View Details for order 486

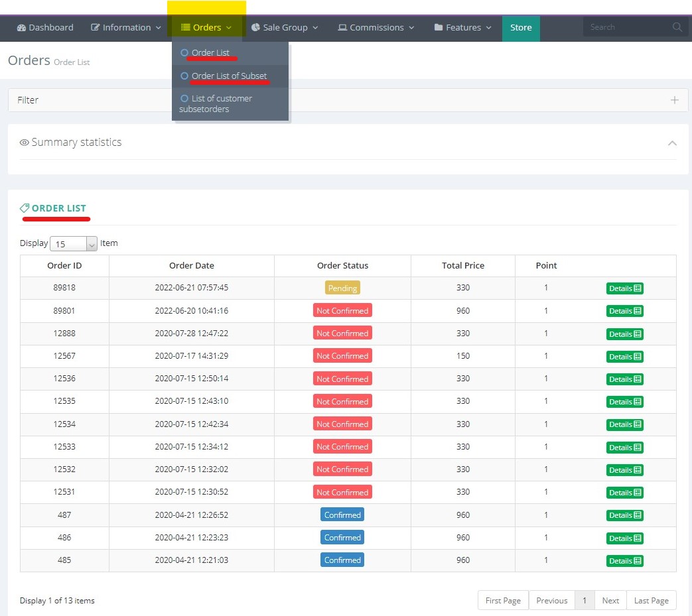click(x=624, y=538)
